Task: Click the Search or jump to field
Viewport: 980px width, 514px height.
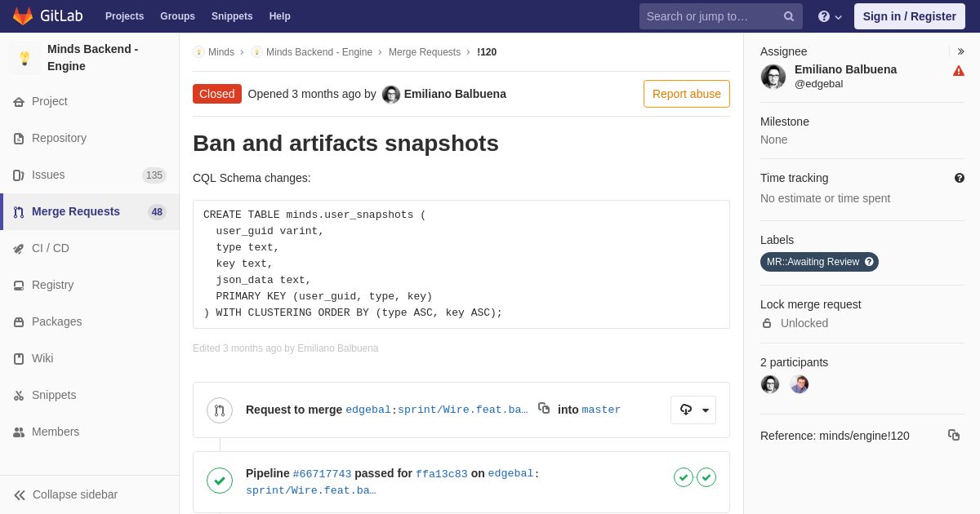Action: (721, 16)
